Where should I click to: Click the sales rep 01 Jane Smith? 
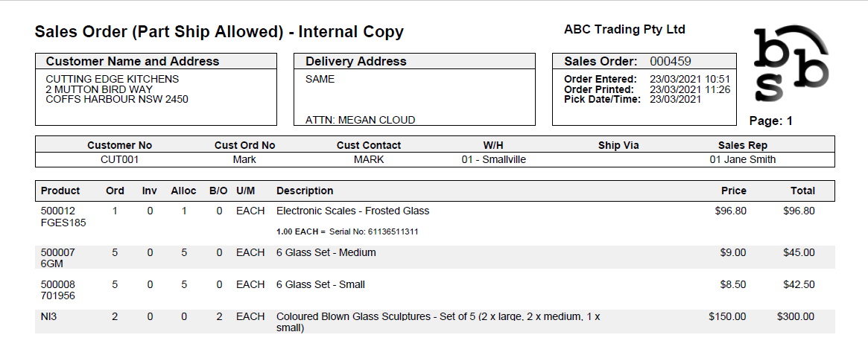742,159
